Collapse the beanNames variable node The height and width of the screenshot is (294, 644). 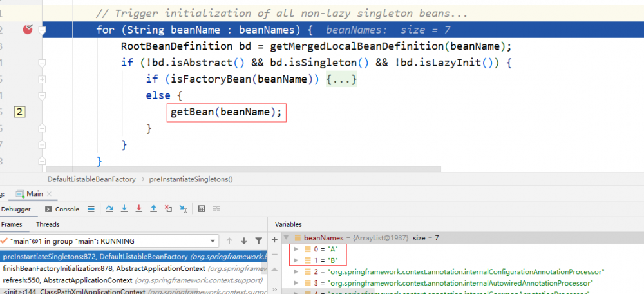(x=287, y=238)
